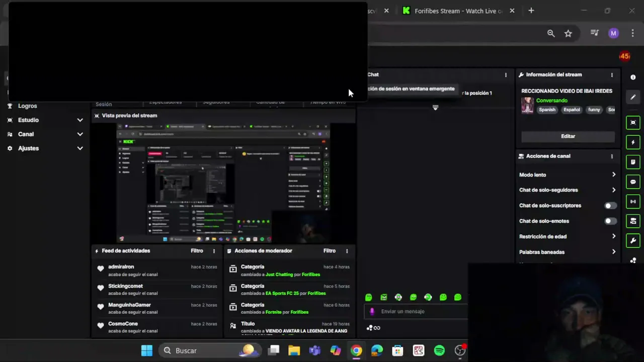Click the green lightning bolt sidebar icon

click(633, 142)
